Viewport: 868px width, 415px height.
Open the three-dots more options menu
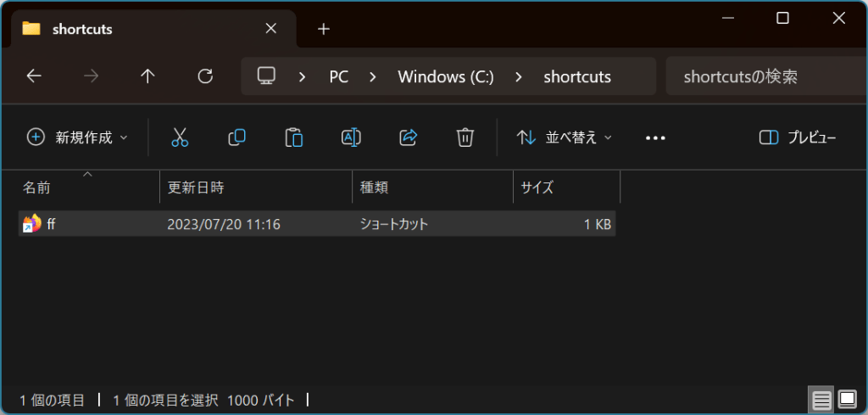(655, 137)
